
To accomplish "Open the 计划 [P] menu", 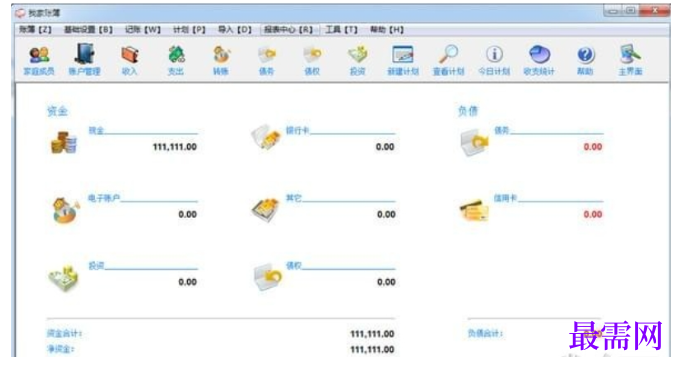I will (189, 30).
